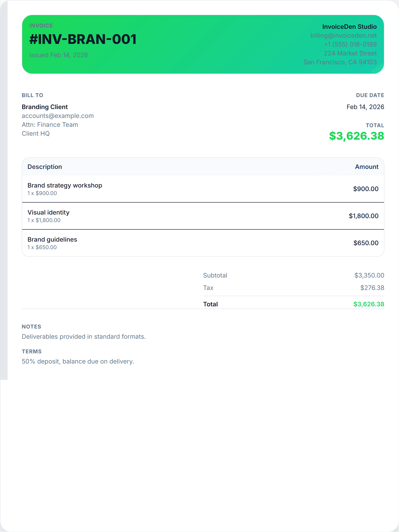Click the billing@invoiceden.net email address
399x532 pixels.
pyautogui.click(x=343, y=36)
